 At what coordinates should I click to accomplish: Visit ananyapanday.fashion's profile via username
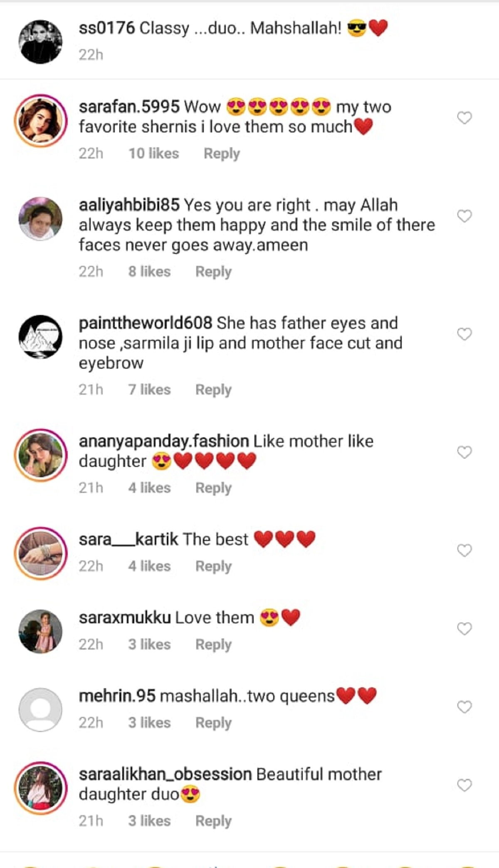164,441
